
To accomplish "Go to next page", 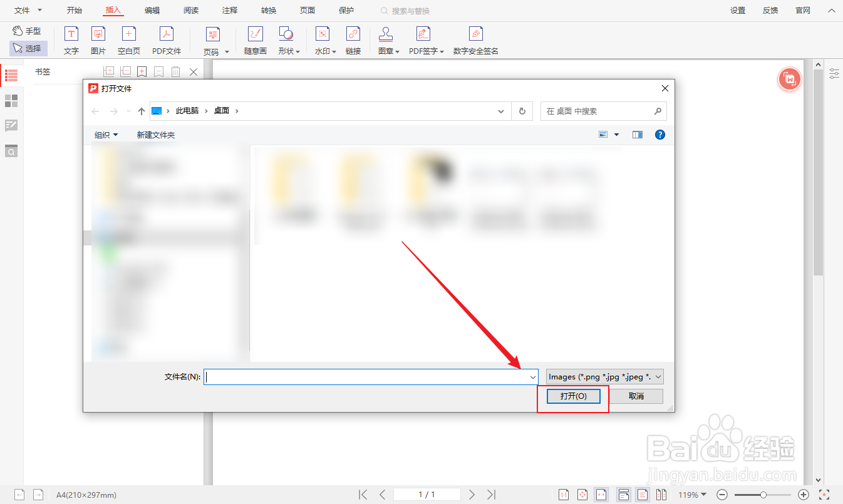I will (472, 495).
